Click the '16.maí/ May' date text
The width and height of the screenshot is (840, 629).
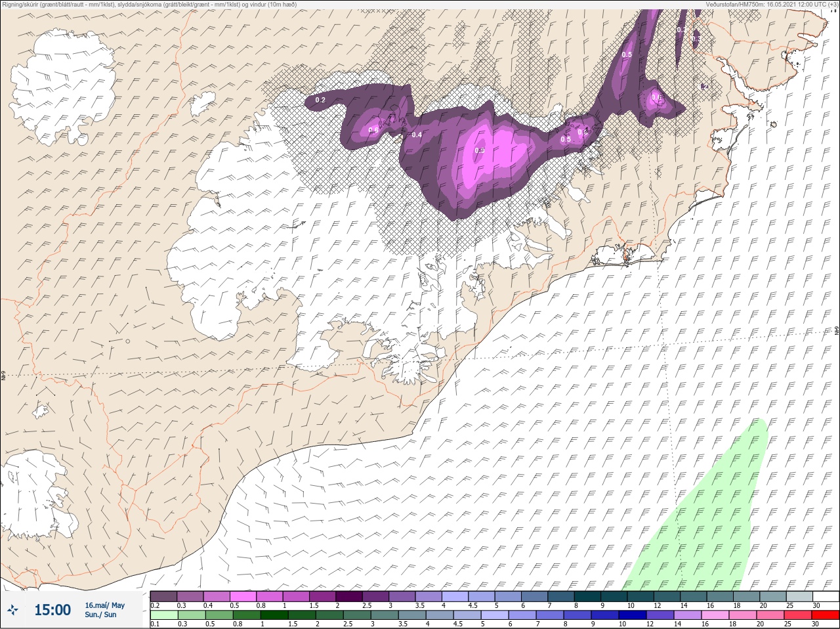click(105, 605)
